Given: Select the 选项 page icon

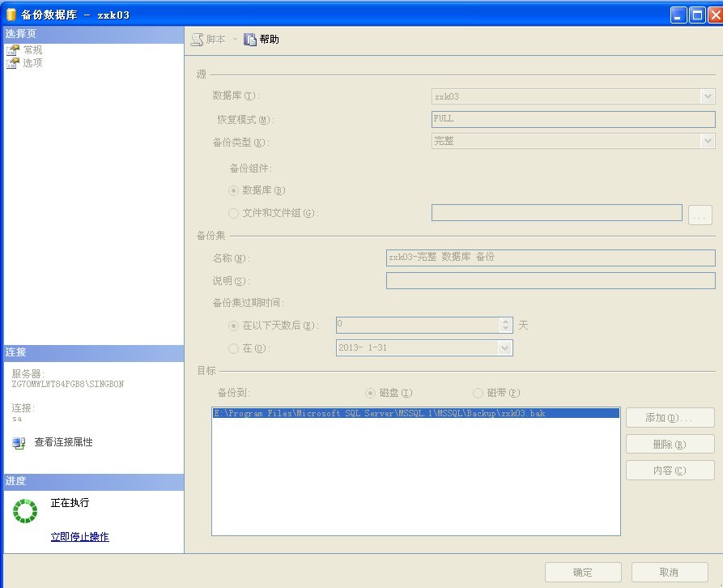Looking at the screenshot, I should click(12, 63).
